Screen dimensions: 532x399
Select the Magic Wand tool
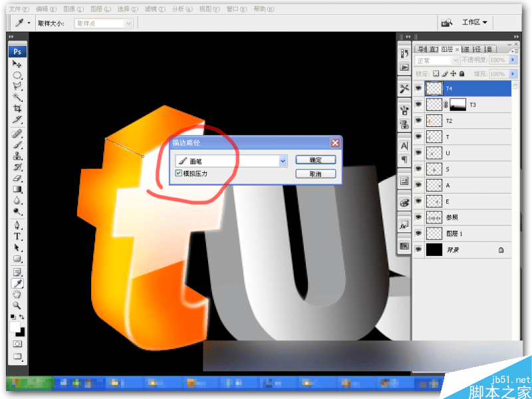17,97
